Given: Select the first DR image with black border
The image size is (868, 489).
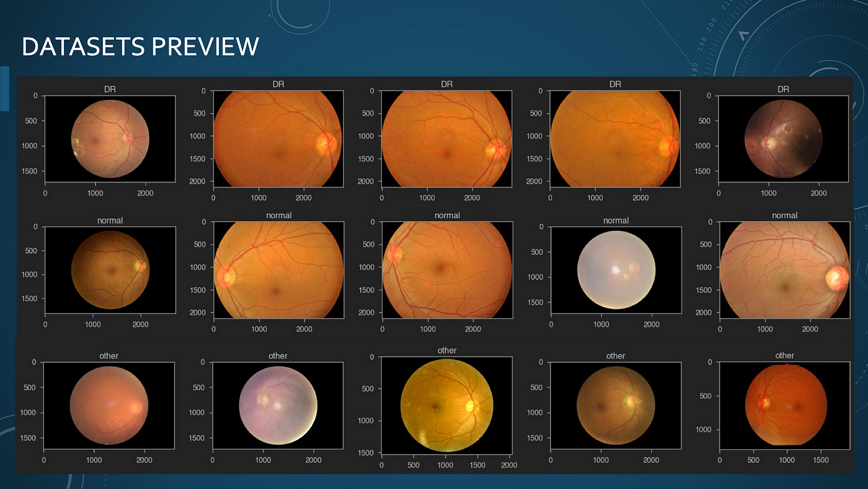Looking at the screenshot, I should (110, 140).
